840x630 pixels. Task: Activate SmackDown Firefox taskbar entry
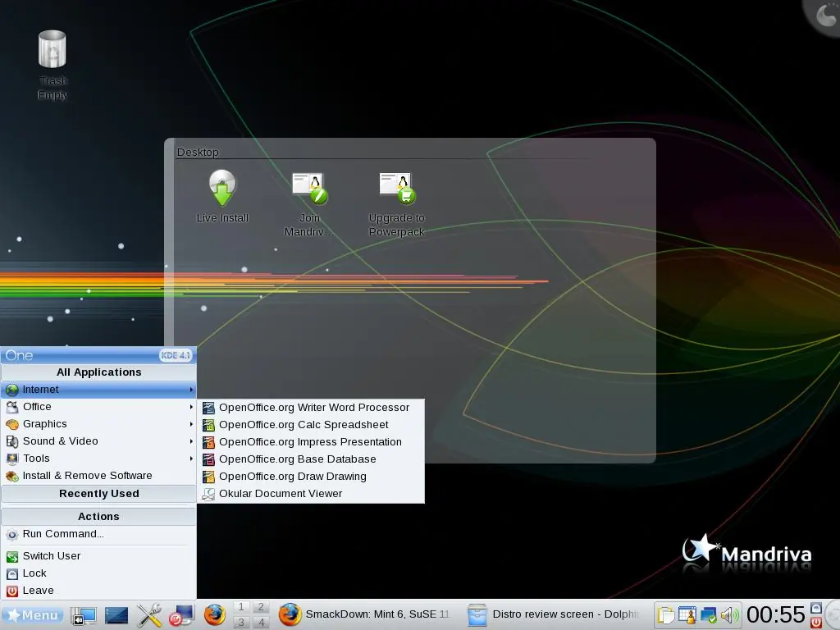[367, 614]
